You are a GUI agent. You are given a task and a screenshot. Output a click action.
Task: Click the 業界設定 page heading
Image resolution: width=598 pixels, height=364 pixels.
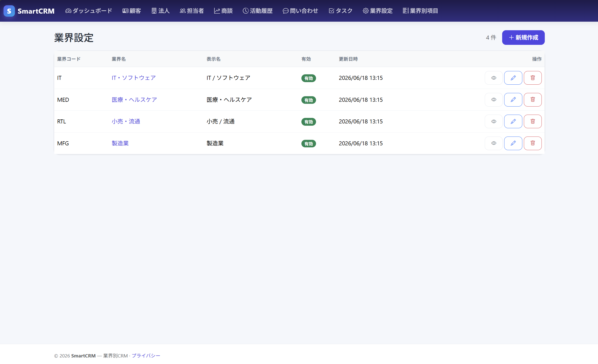(x=74, y=38)
